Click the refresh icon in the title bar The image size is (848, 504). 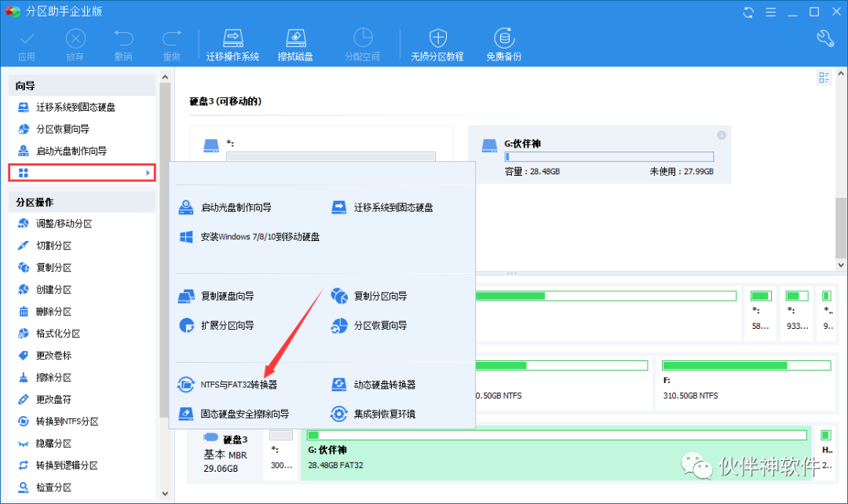click(747, 11)
